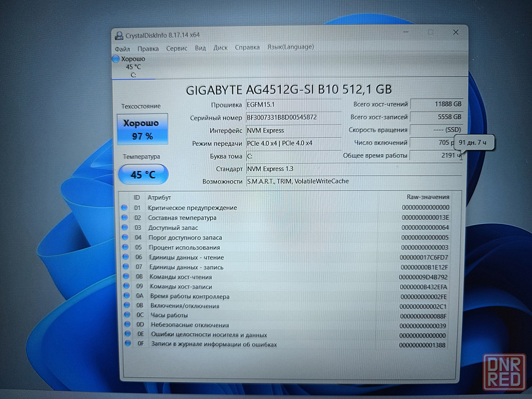Click the Атрибут column header
Screen dimensions: 532x399
point(159,197)
